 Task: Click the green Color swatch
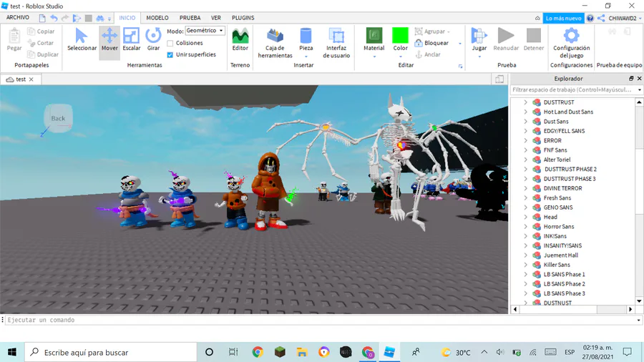(x=400, y=35)
